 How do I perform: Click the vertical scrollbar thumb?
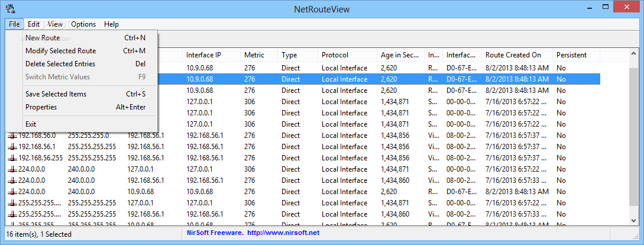(x=634, y=138)
